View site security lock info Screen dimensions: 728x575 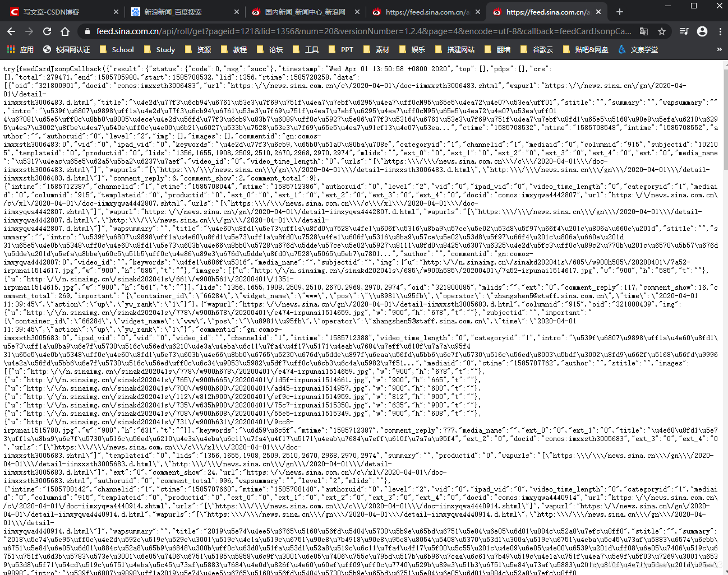coord(87,31)
